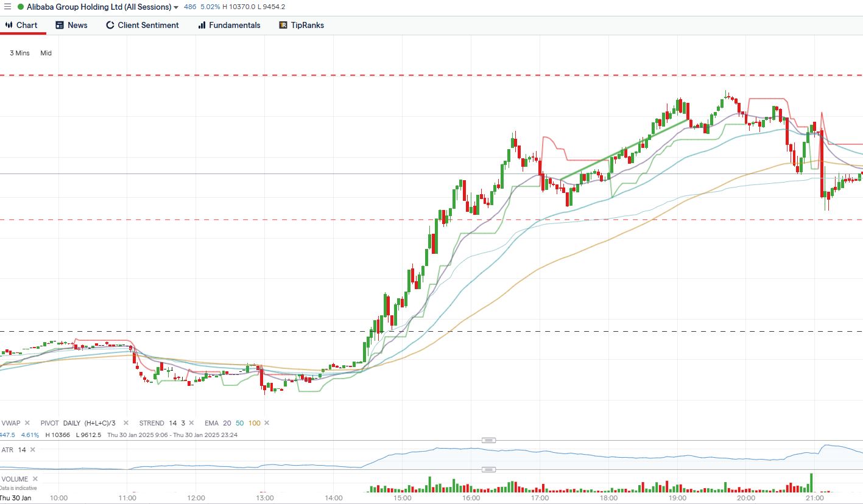Expand the Alibaba Group Holding instrument dropdown
Screen dimensions: 863x504
[176, 7]
